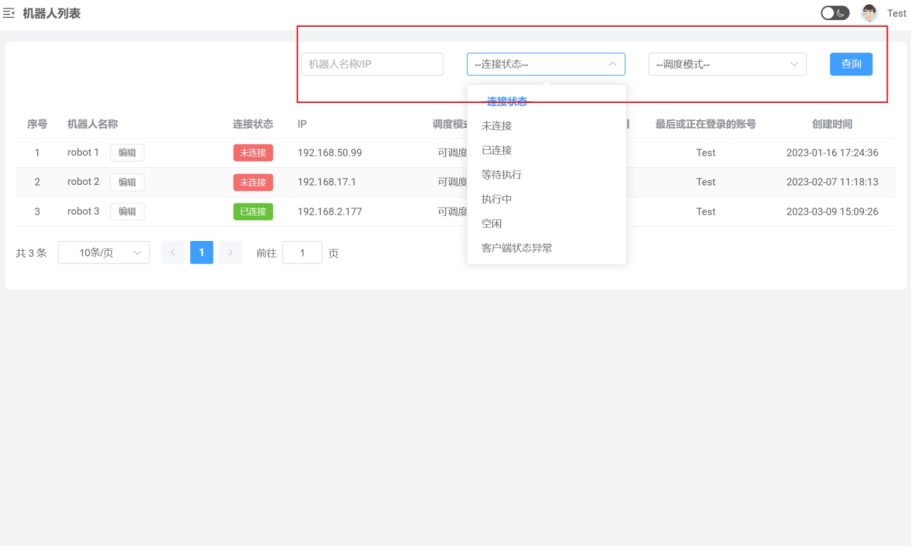Click the robot 3 name cell

[x=83, y=211]
